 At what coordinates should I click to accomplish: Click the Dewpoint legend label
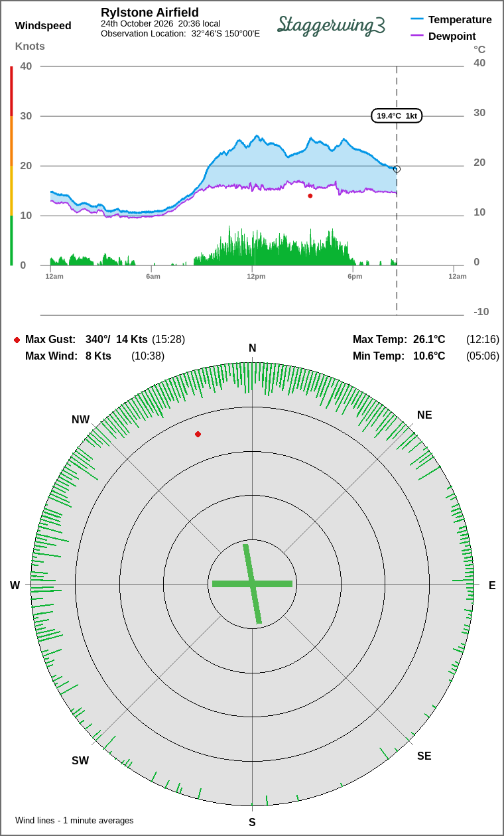(x=452, y=36)
